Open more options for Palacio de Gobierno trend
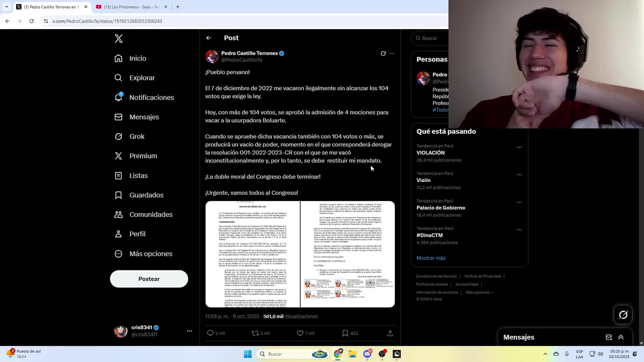 pyautogui.click(x=519, y=202)
